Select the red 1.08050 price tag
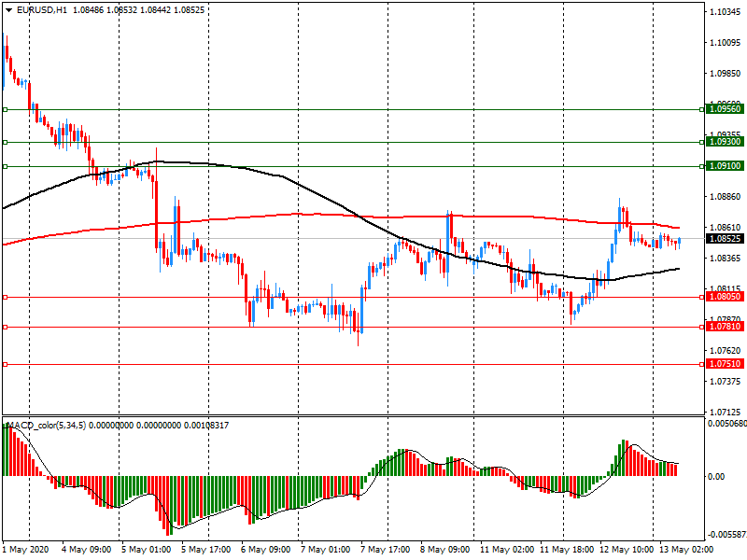 [x=725, y=297]
